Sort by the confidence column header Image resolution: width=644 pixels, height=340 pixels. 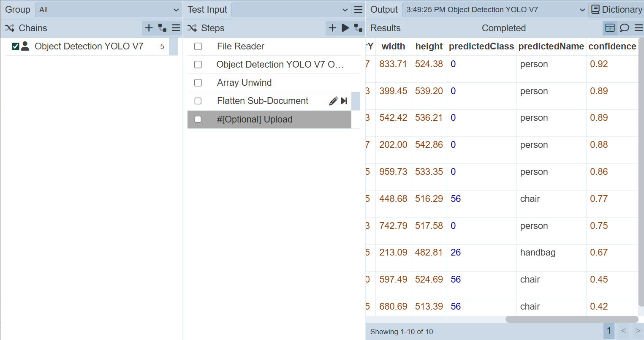[612, 46]
